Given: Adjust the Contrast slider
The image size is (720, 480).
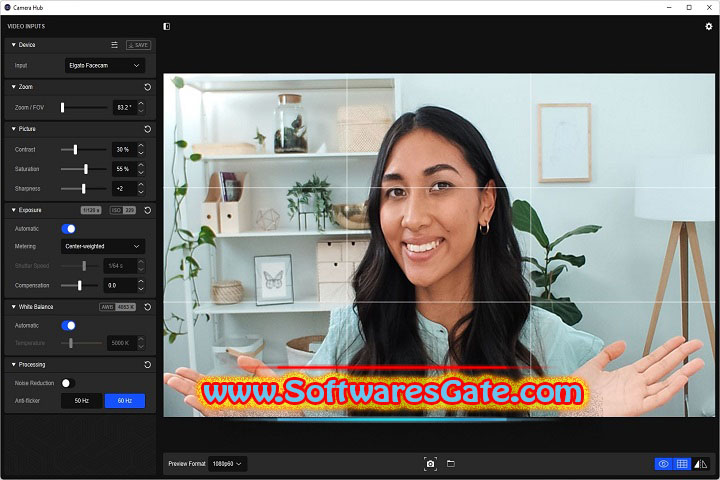Looking at the screenshot, I should (x=84, y=150).
